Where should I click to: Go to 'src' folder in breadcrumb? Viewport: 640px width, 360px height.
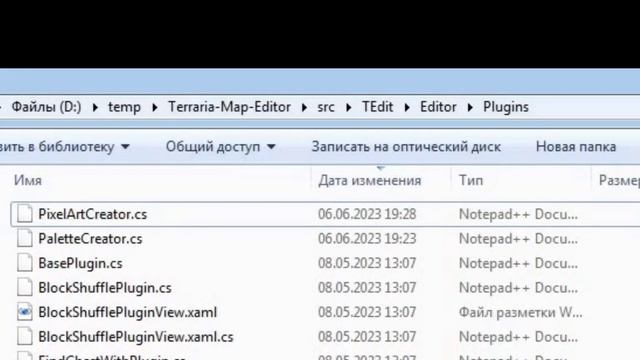click(x=326, y=107)
